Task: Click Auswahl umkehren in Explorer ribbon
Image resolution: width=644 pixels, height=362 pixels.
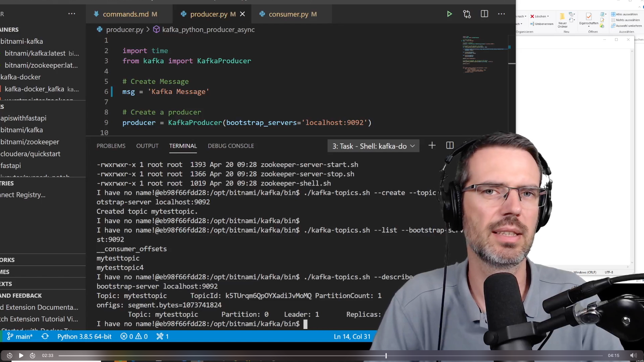Action: 626,26
